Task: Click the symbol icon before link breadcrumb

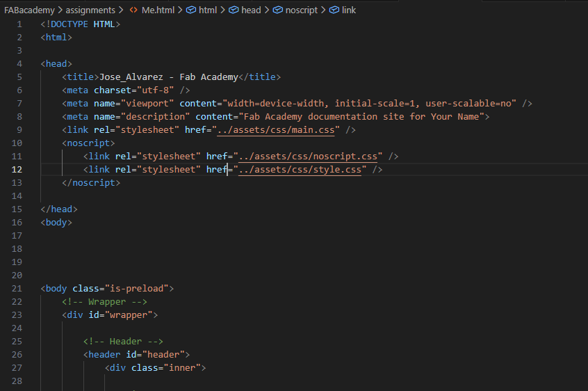Action: point(334,10)
